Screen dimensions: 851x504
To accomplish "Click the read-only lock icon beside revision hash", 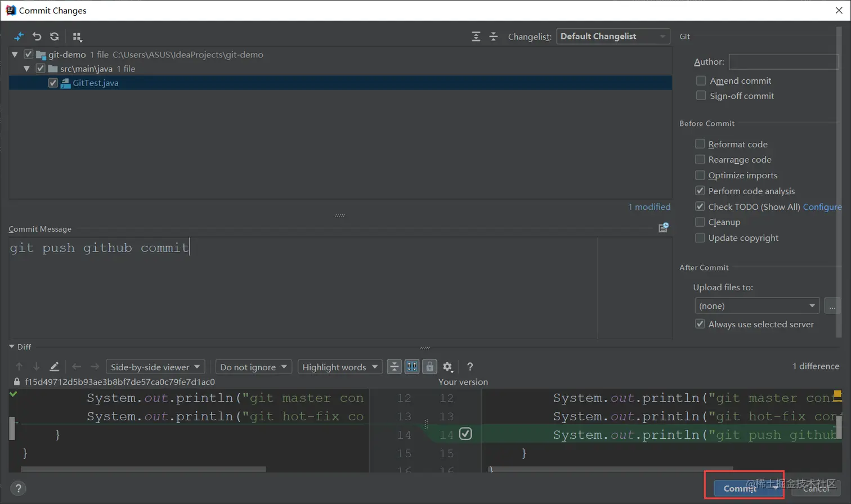I will [x=17, y=382].
